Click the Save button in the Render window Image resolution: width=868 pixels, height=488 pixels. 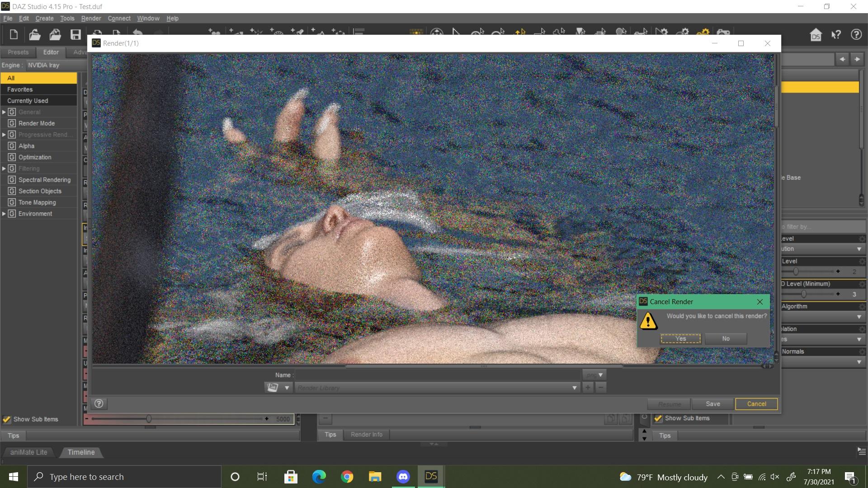pos(713,404)
